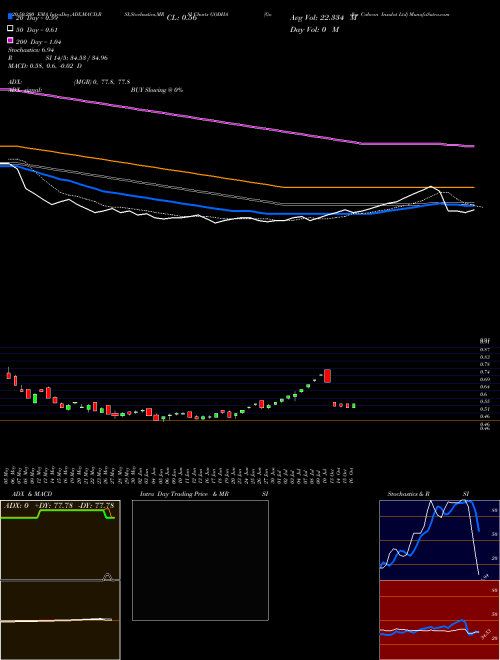
Task: Click the 0.6 price axis label
Action: 484,394
